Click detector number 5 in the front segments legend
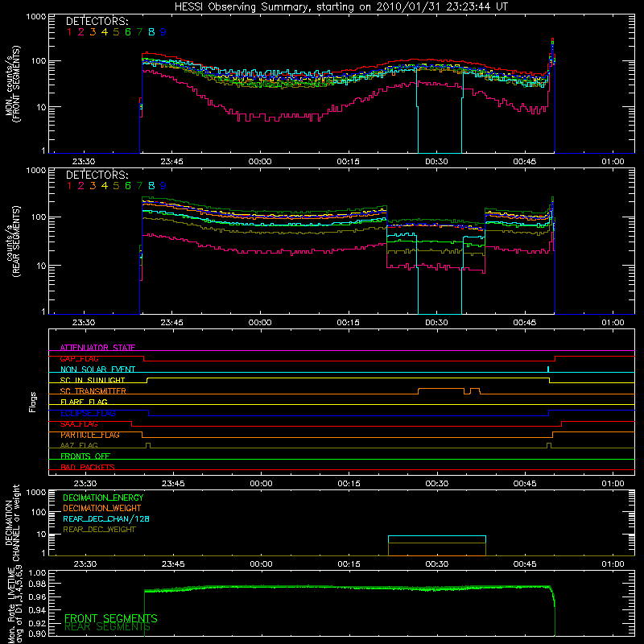Viewport: 644px width, 644px height. pyautogui.click(x=116, y=32)
